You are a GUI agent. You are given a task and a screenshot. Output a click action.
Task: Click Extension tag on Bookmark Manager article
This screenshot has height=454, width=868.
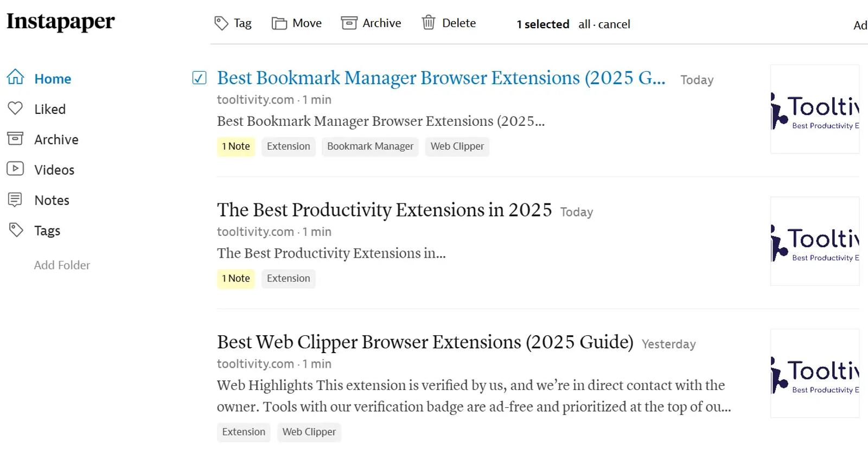pyautogui.click(x=289, y=146)
